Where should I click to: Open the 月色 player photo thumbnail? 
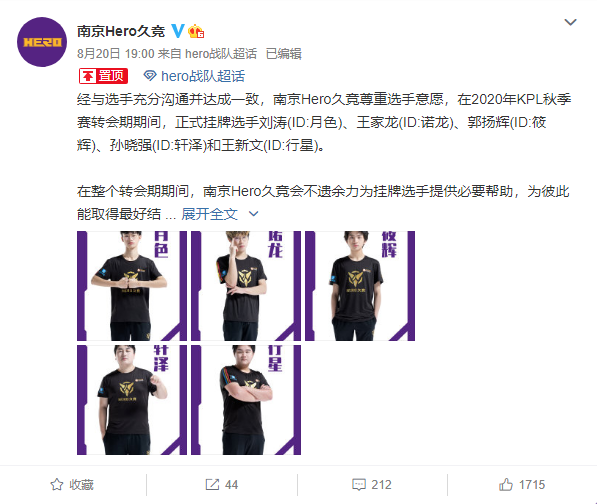click(132, 285)
